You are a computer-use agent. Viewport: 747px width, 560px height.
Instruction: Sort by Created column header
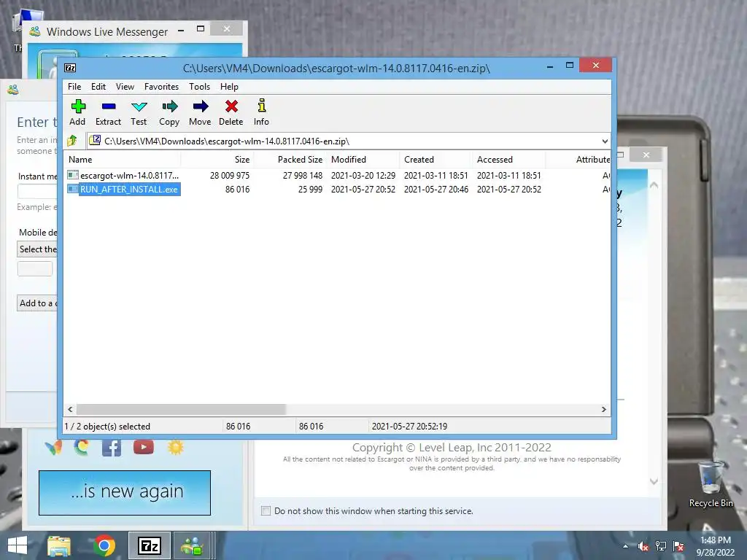point(436,160)
